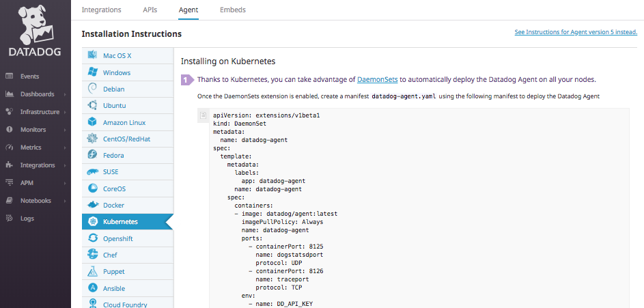Click the Events sidebar icon
Image resolution: width=644 pixels, height=308 pixels.
9,76
